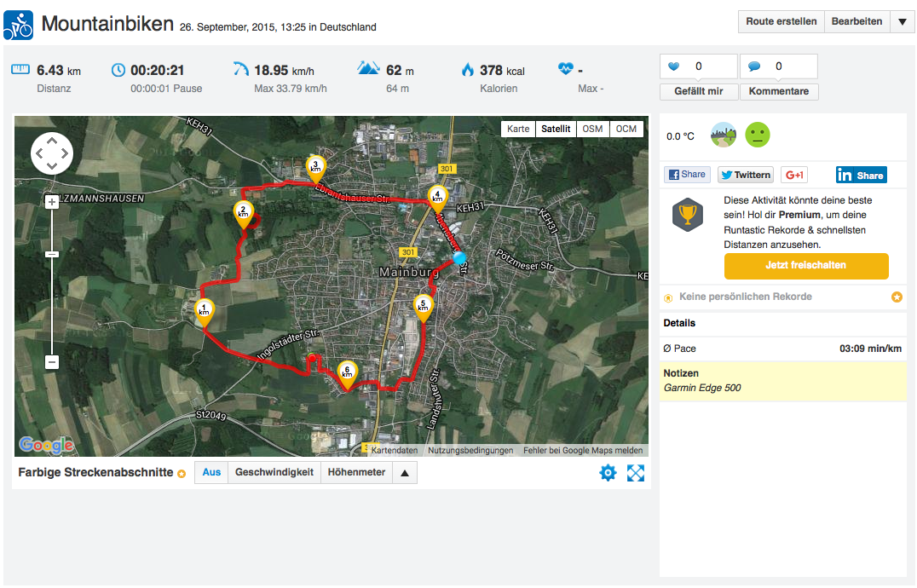This screenshot has height=588, width=917.
Task: Click Jetzt freischalten premium button
Action: click(x=806, y=265)
